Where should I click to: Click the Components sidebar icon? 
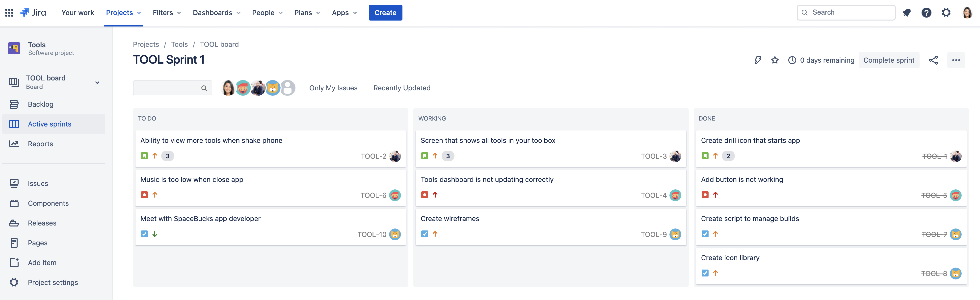[14, 203]
